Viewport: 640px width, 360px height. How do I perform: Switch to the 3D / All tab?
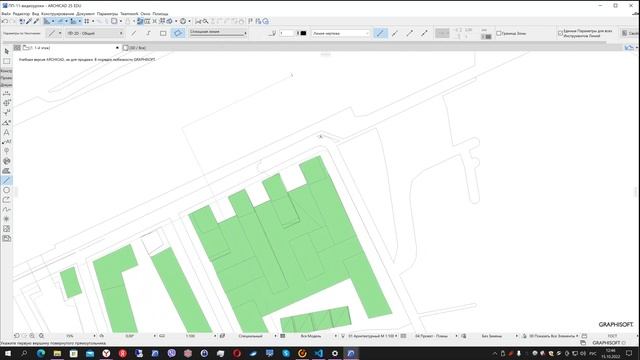click(135, 48)
